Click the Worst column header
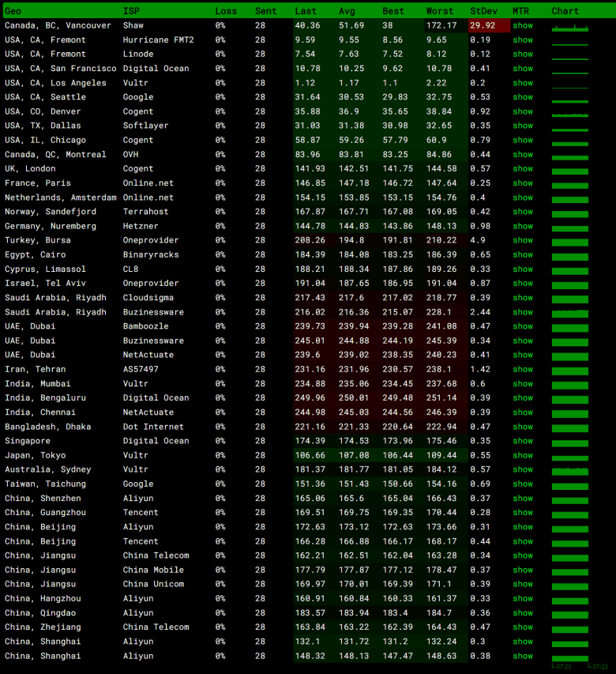Viewport: 616px width, 674px height. coord(439,11)
